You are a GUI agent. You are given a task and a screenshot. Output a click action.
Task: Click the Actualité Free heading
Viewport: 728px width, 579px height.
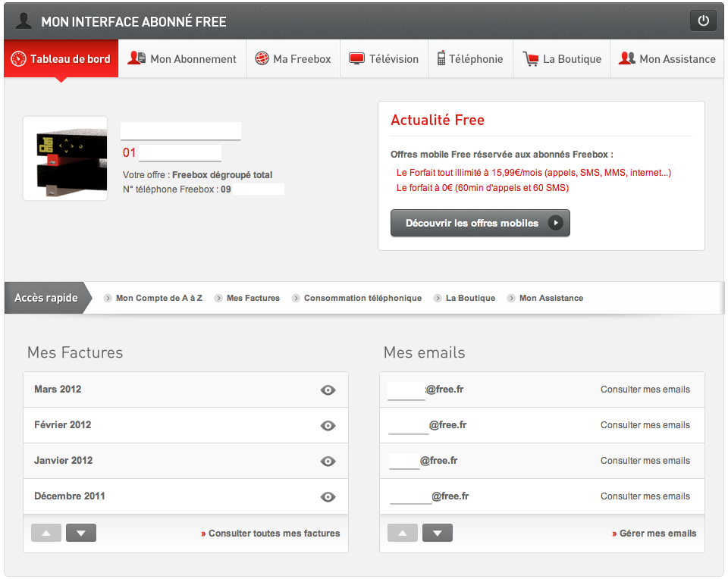[x=438, y=120]
